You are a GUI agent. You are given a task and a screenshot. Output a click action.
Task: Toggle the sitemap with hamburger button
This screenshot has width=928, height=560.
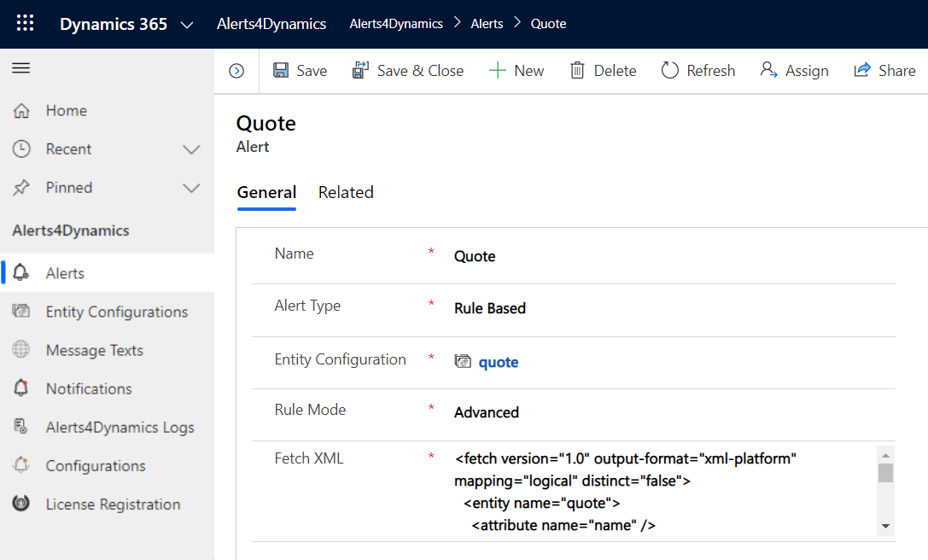coord(20,69)
